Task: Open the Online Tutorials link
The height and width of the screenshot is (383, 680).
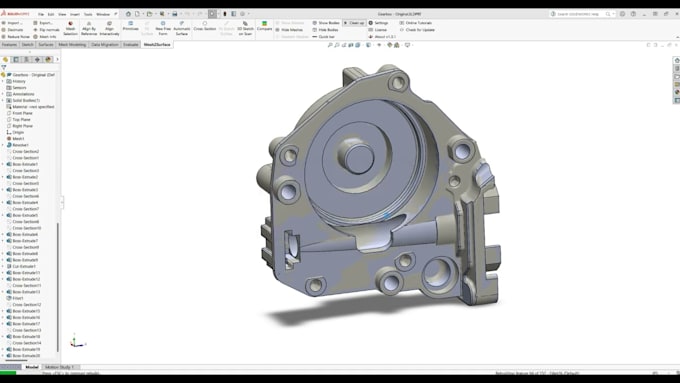Action: pos(415,23)
